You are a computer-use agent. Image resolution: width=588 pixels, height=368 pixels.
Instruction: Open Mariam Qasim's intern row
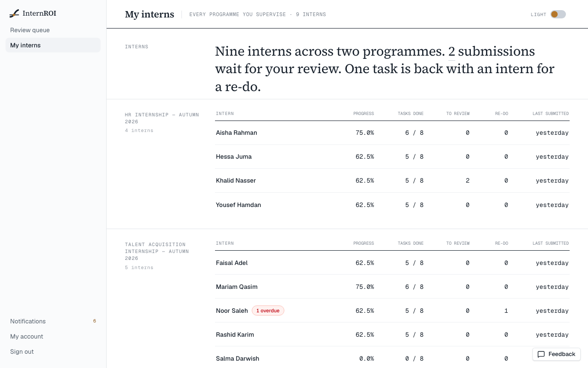point(392,287)
